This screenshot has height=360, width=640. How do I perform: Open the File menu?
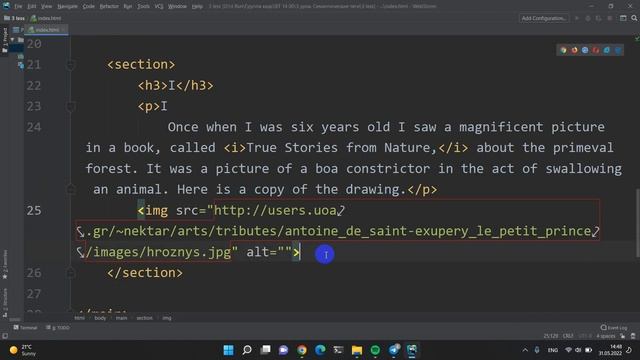point(18,6)
